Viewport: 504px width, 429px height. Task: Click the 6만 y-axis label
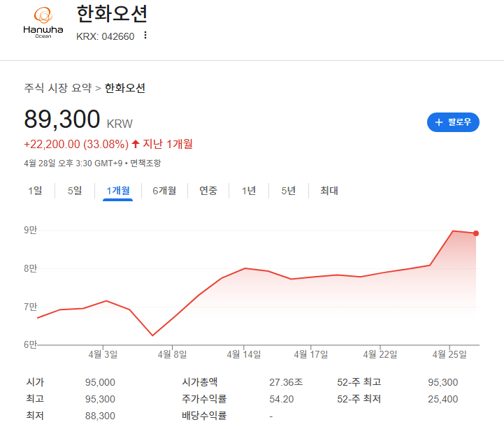[31, 344]
